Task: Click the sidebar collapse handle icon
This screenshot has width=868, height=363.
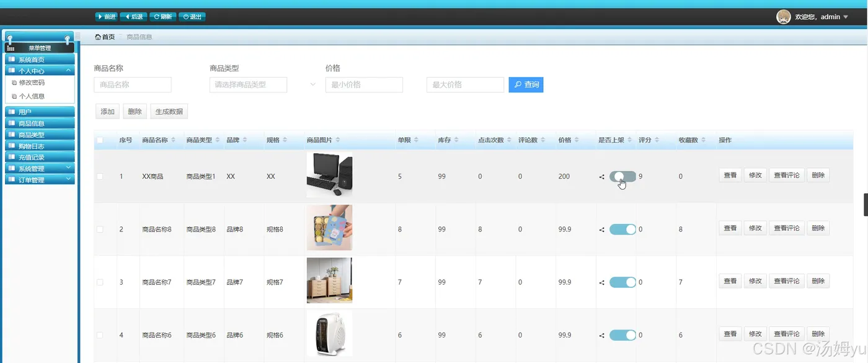Action: (x=77, y=36)
